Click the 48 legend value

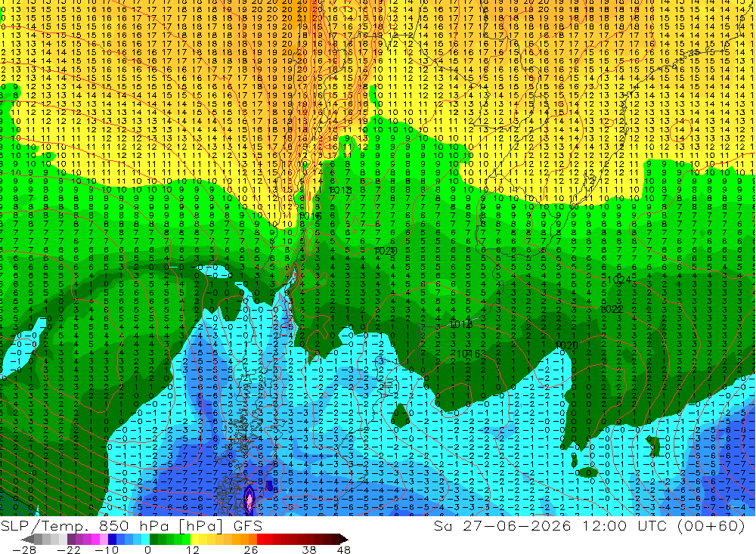pyautogui.click(x=344, y=550)
